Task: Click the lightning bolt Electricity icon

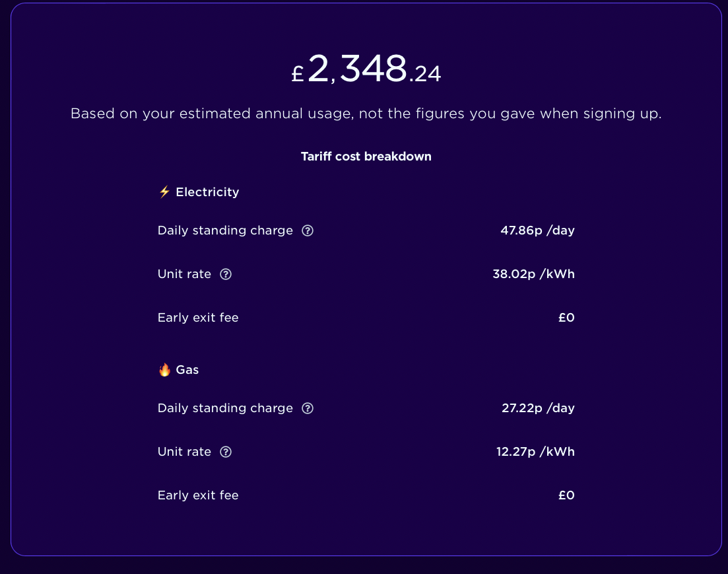Action: tap(164, 192)
